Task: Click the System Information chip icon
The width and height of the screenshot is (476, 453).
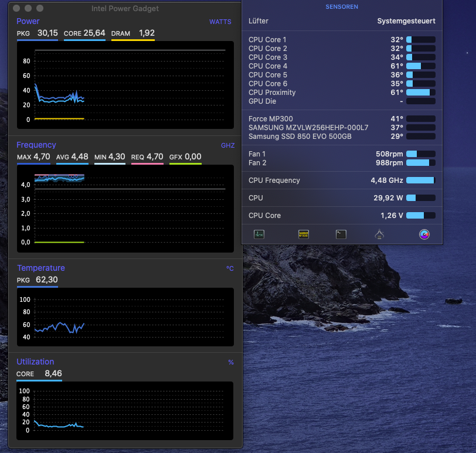Action: coord(379,234)
